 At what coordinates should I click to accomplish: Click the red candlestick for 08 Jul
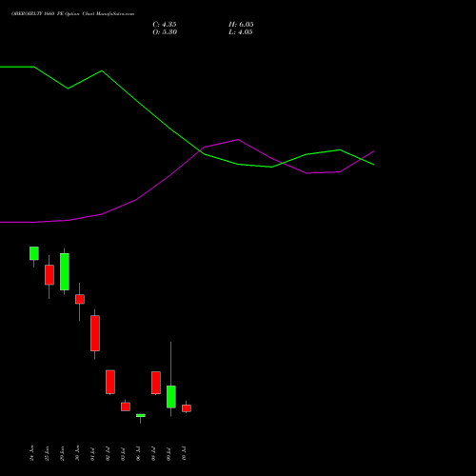click(156, 383)
